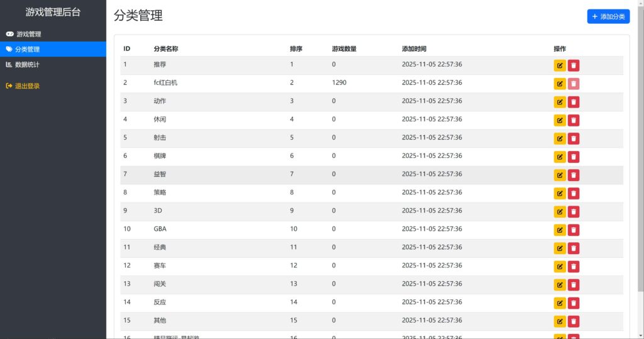Open the 游戏管理 sidebar menu
The image size is (644, 339).
pyautogui.click(x=29, y=34)
